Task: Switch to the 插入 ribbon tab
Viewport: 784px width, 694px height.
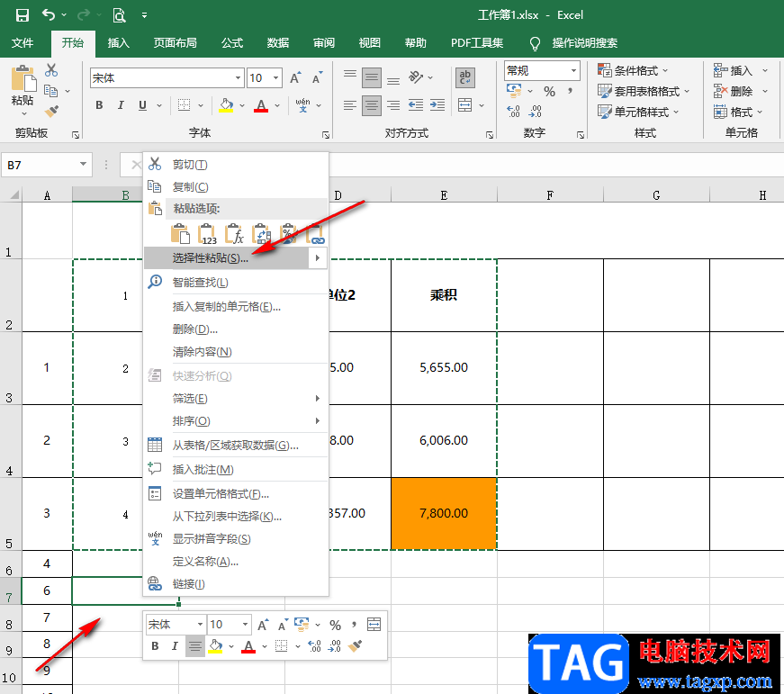Action: [x=119, y=43]
